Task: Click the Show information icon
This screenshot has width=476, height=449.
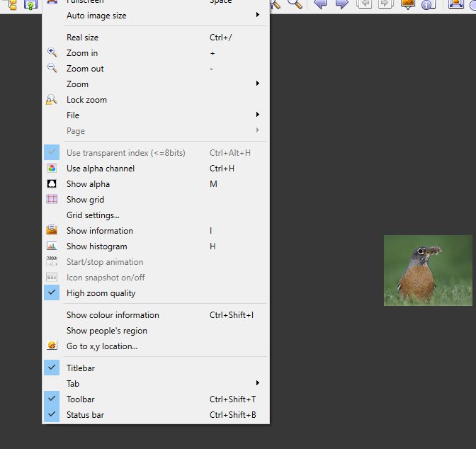Action: (x=52, y=231)
